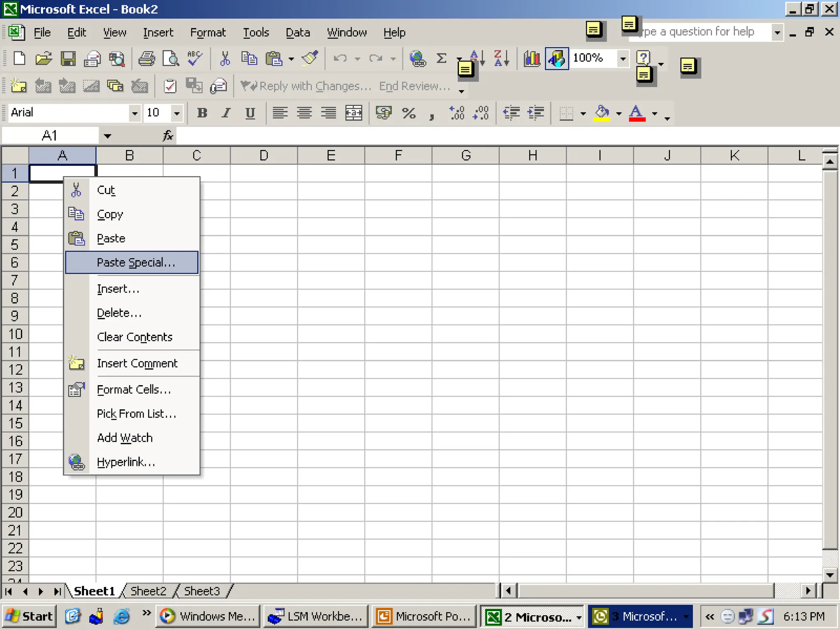This screenshot has height=630, width=840.
Task: Select Format Cells in context menu
Action: point(134,390)
